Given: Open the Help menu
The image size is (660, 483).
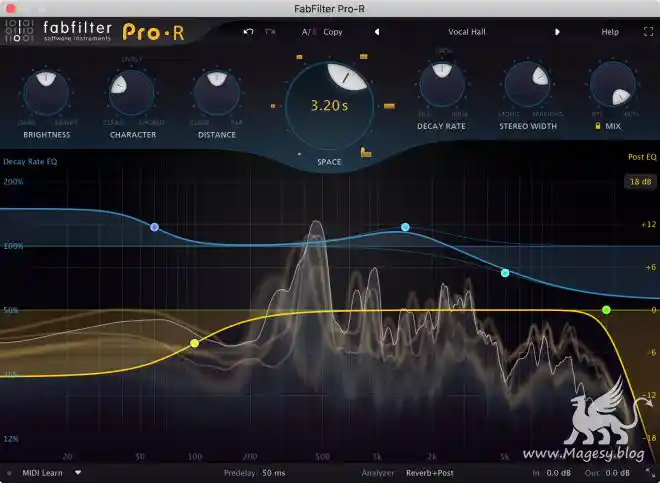Looking at the screenshot, I should (610, 32).
